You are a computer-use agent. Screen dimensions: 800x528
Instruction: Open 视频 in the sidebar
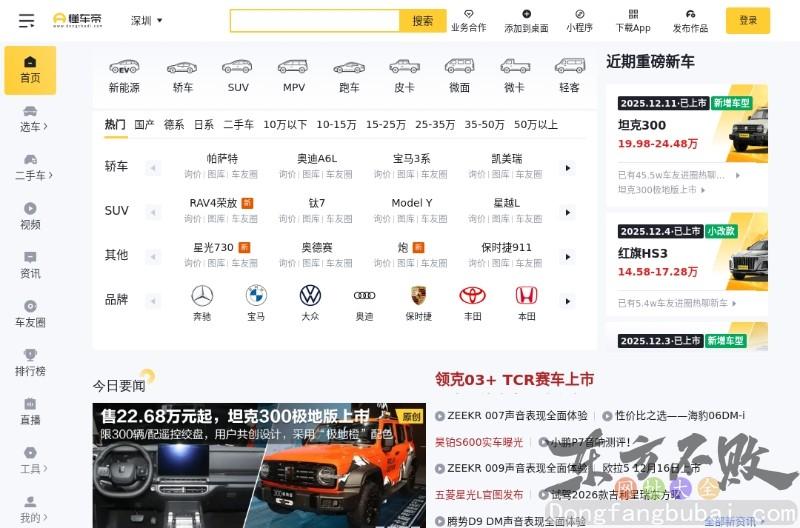[x=30, y=216]
